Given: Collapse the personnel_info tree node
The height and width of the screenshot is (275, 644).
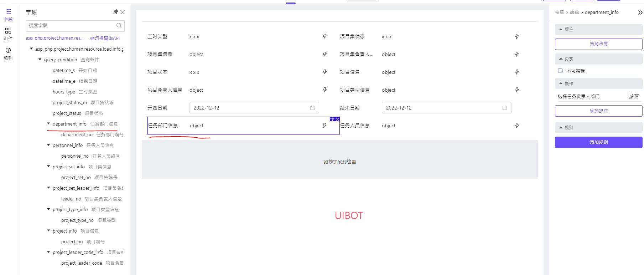Looking at the screenshot, I should pyautogui.click(x=48, y=145).
